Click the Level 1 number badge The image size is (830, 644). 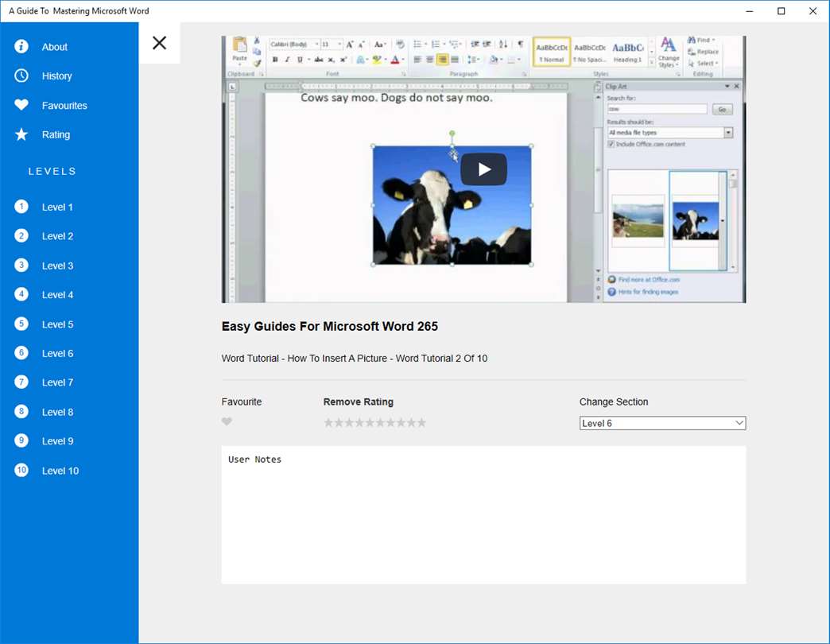click(x=21, y=207)
